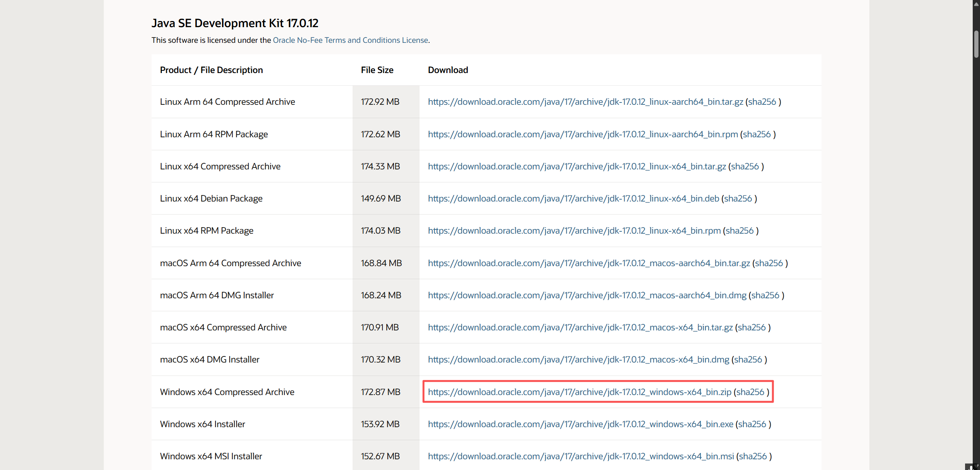Screen dimensions: 980x470
Task: Open the Oracle No-Fee Terms and Conditions License link
Action: 350,40
